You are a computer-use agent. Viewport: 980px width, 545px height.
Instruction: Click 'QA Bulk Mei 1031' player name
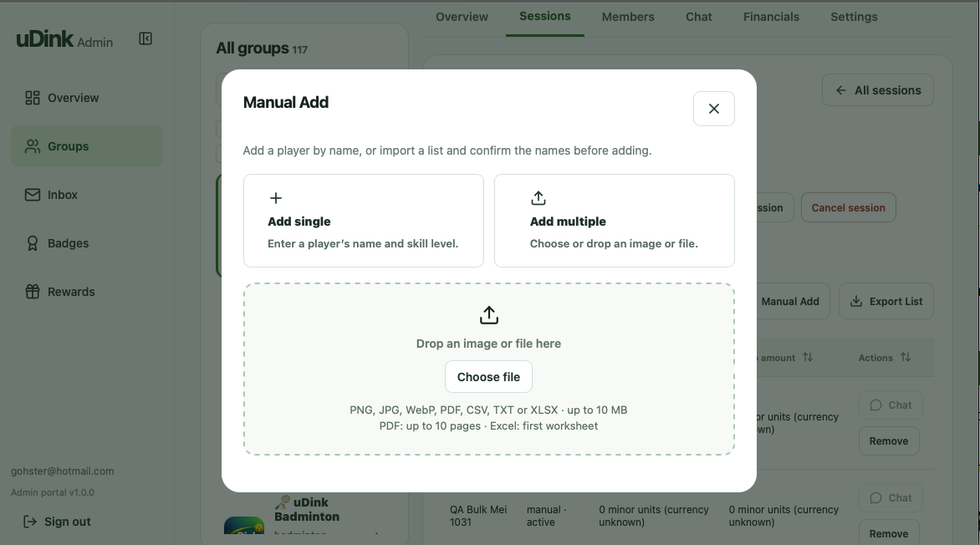[478, 516]
